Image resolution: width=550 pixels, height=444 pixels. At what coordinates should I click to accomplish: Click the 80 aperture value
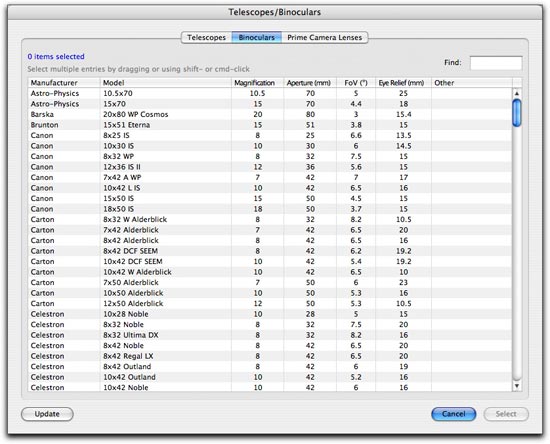310,114
